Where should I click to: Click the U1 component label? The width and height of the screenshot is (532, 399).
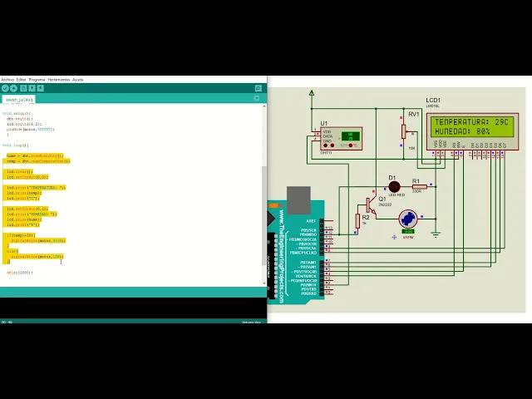tap(324, 124)
